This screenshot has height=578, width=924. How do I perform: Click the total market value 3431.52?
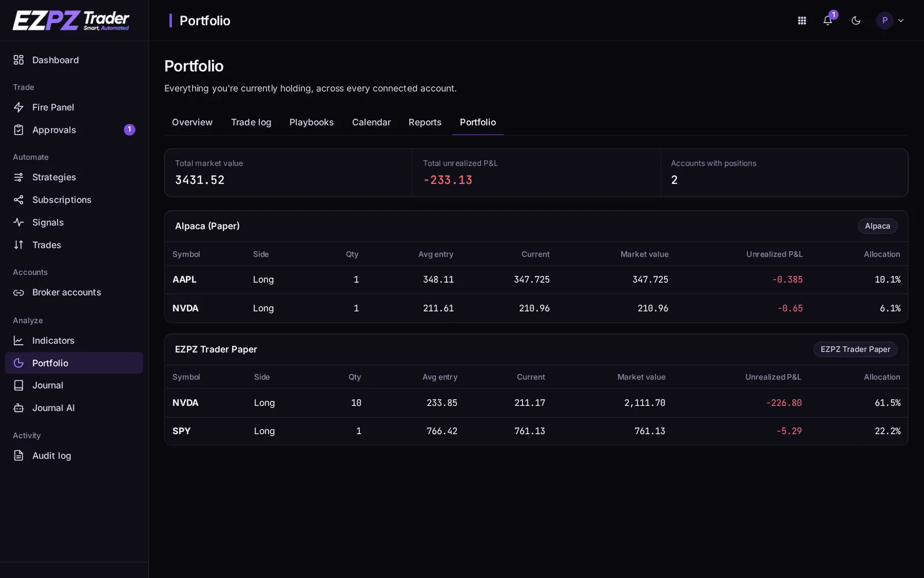[x=200, y=180]
